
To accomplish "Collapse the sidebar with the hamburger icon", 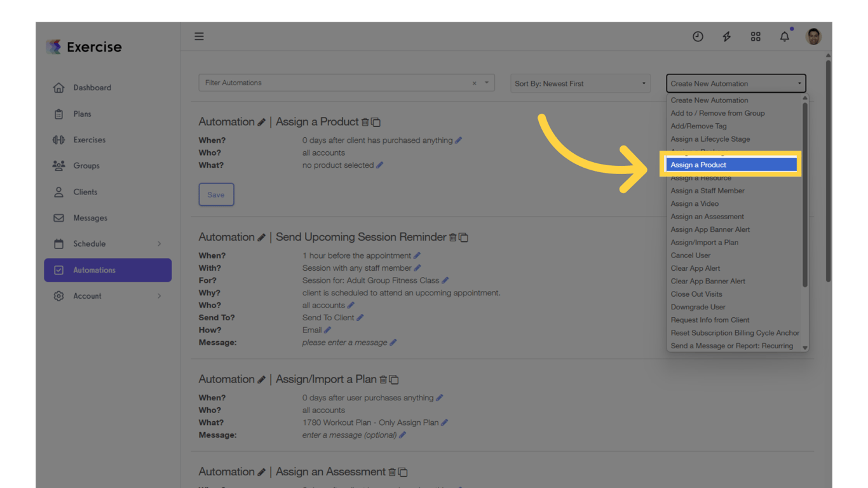I will tap(199, 36).
